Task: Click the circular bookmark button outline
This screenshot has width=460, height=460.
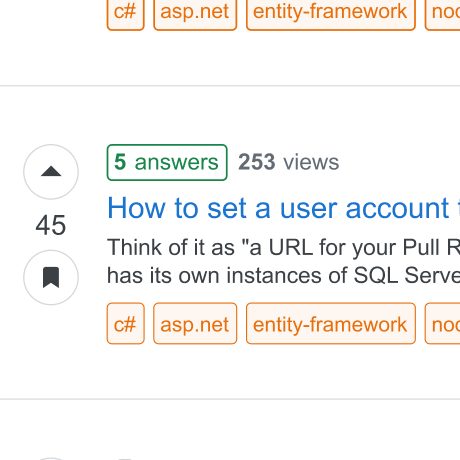Action: [51, 277]
